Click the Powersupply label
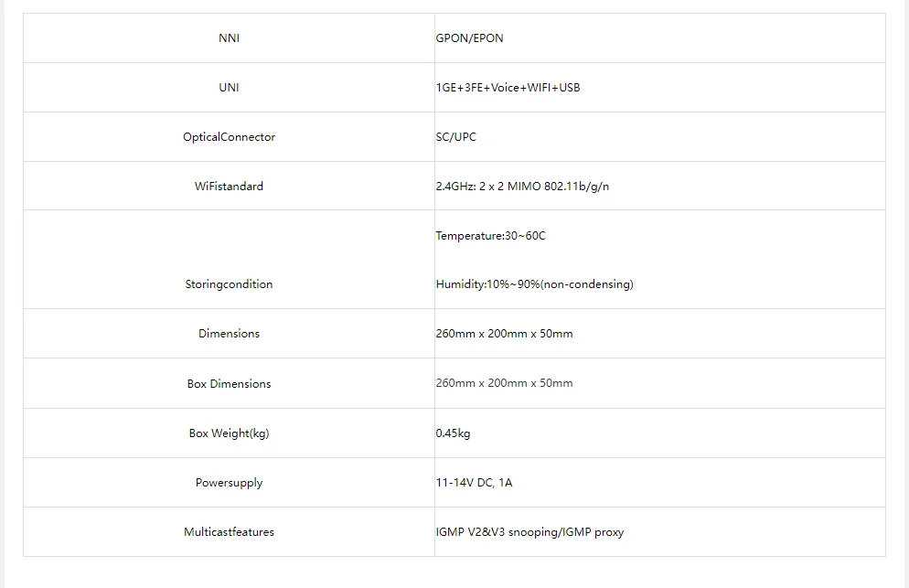Screen dimensions: 909x588 [x=229, y=483]
